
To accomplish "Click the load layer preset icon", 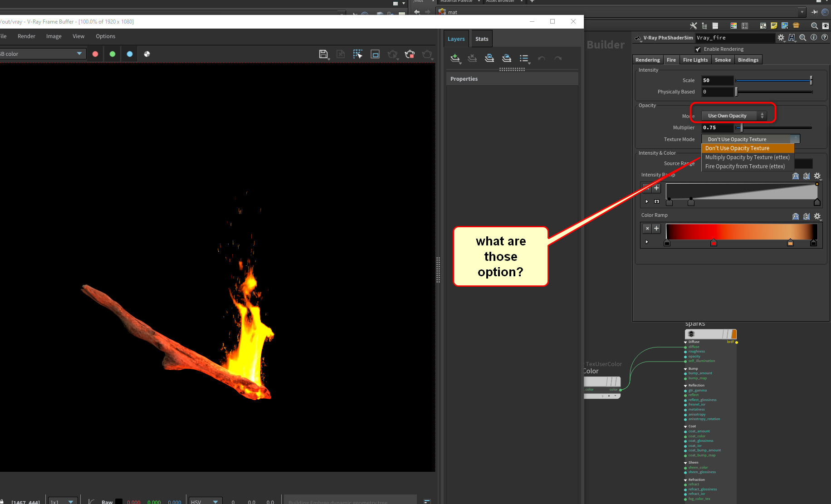I will click(507, 58).
